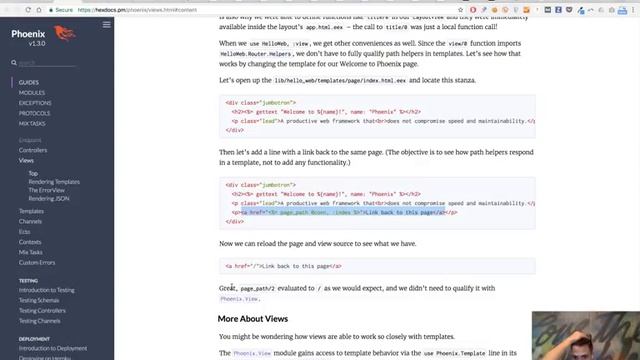Switch to the EXCEPTIONS tab
The width and height of the screenshot is (640, 360).
point(35,103)
